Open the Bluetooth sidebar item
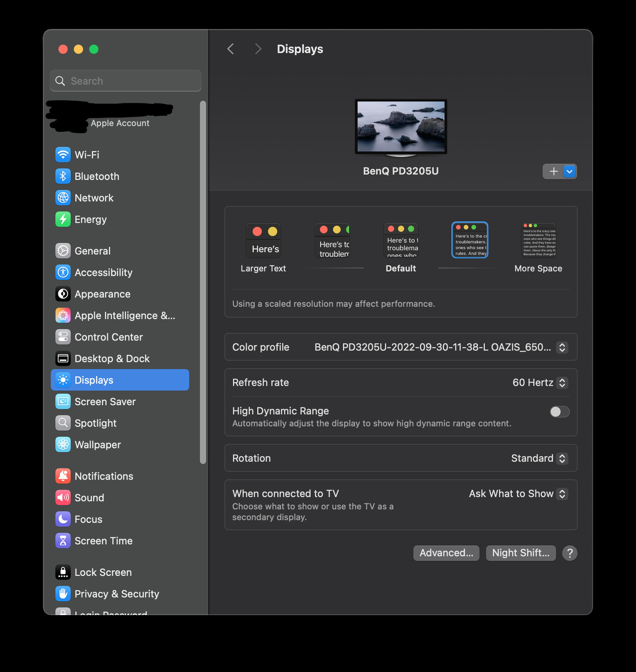 (x=120, y=176)
